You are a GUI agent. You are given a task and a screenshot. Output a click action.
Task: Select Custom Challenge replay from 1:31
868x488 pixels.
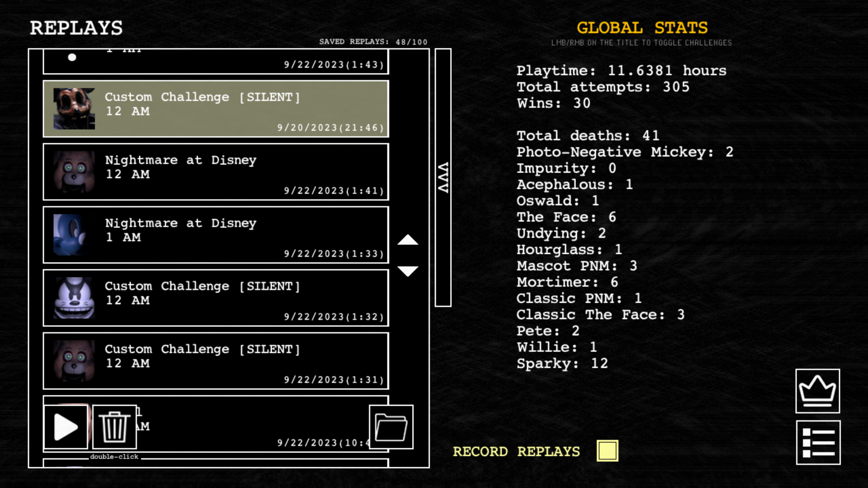216,361
